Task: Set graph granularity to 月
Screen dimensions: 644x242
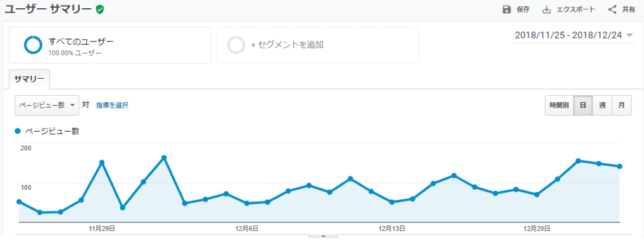Action: (621, 105)
